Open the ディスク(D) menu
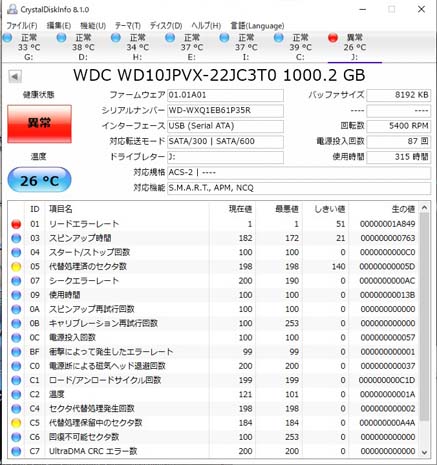This screenshot has height=465, width=437. pos(166,26)
